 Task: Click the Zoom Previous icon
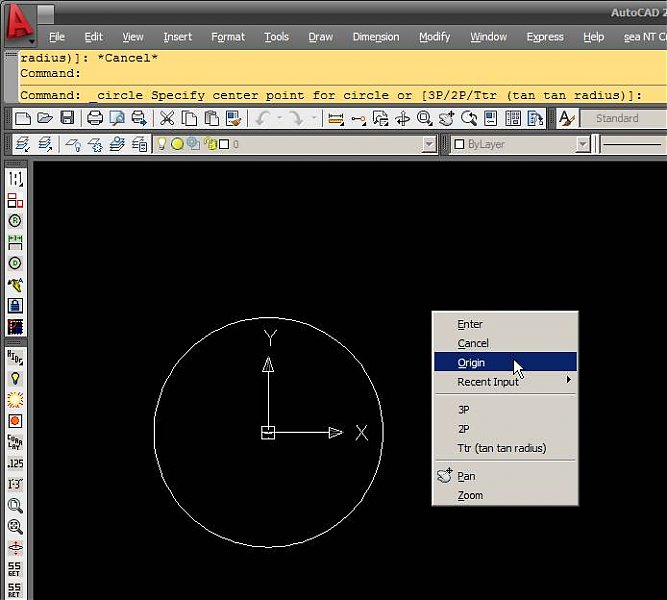[x=469, y=118]
